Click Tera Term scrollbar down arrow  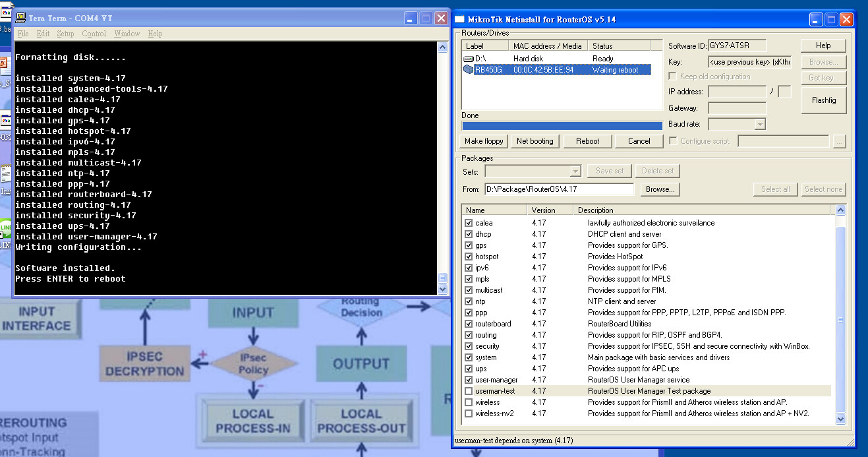click(x=443, y=289)
